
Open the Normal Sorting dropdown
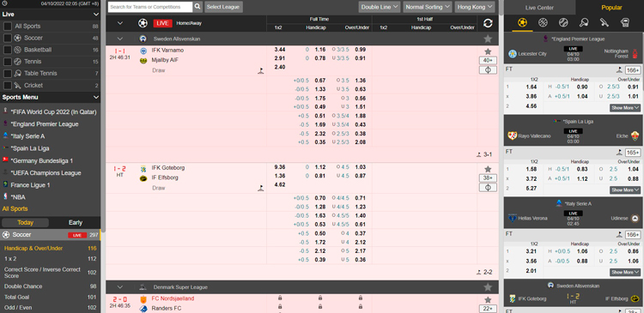coord(428,7)
